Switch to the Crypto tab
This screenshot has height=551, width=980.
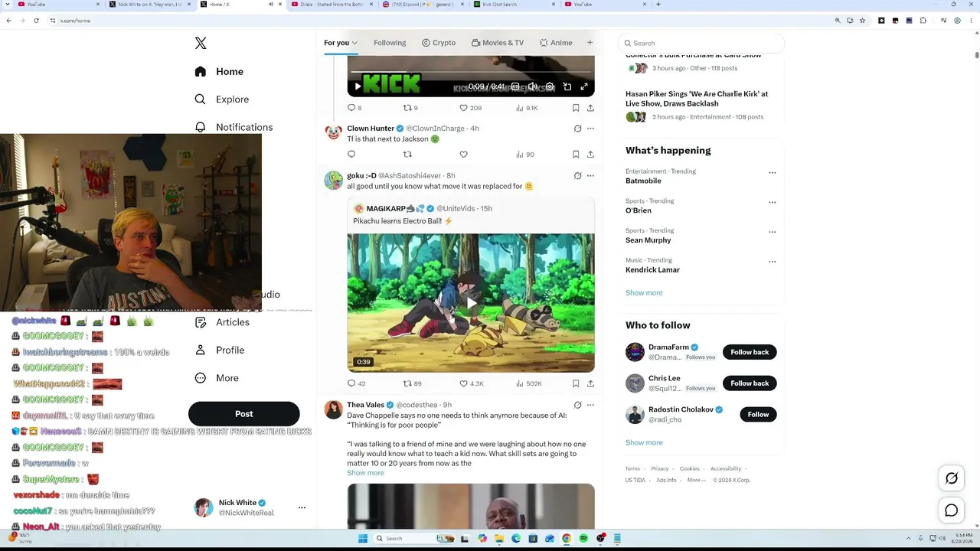[x=439, y=43]
